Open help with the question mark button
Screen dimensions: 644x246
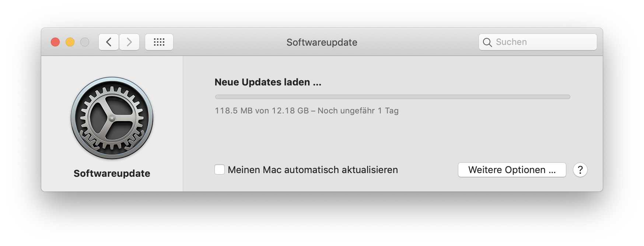tap(580, 170)
